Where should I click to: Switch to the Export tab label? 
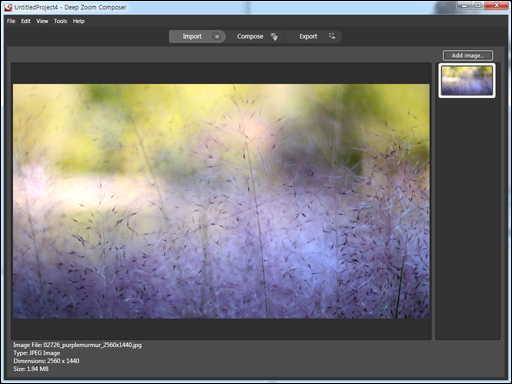pyautogui.click(x=308, y=36)
